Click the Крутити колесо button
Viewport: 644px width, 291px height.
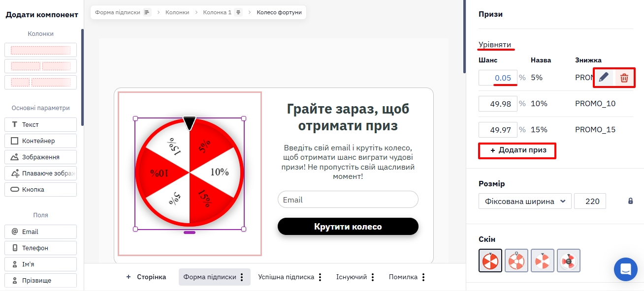[x=348, y=227]
